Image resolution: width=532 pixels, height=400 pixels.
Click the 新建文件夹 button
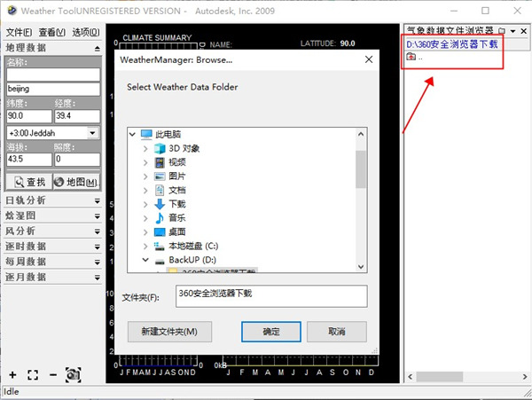[x=175, y=332]
